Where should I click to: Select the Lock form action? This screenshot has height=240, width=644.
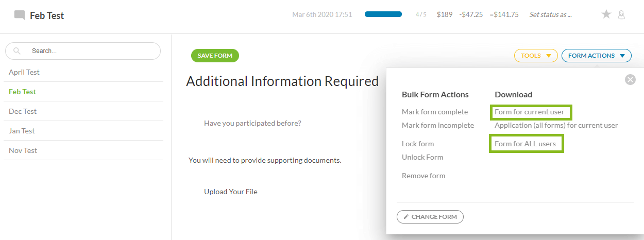(418, 144)
